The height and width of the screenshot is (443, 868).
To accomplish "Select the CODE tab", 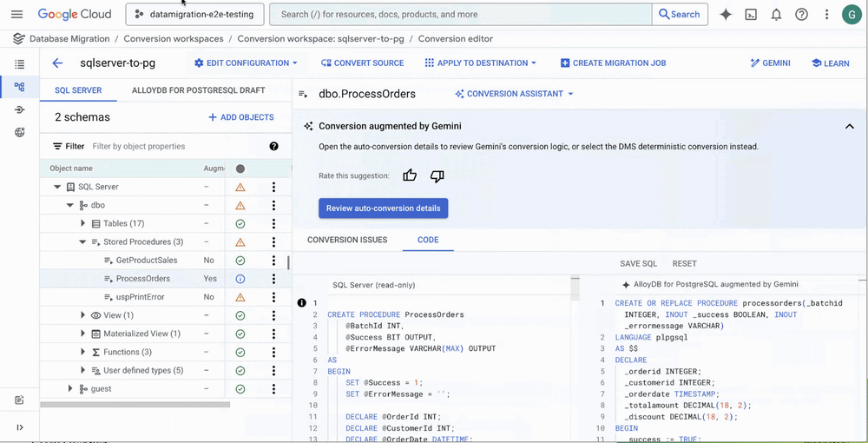I will pyautogui.click(x=428, y=240).
